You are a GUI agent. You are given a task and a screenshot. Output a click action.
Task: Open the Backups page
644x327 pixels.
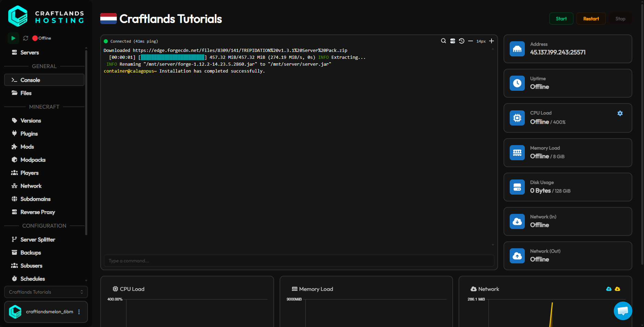44,253
